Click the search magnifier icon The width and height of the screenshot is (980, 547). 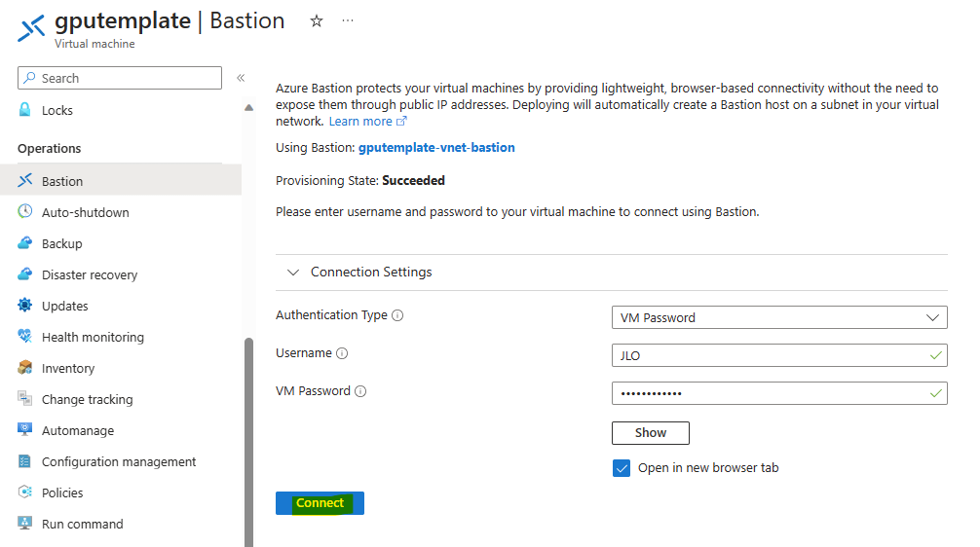tap(29, 78)
